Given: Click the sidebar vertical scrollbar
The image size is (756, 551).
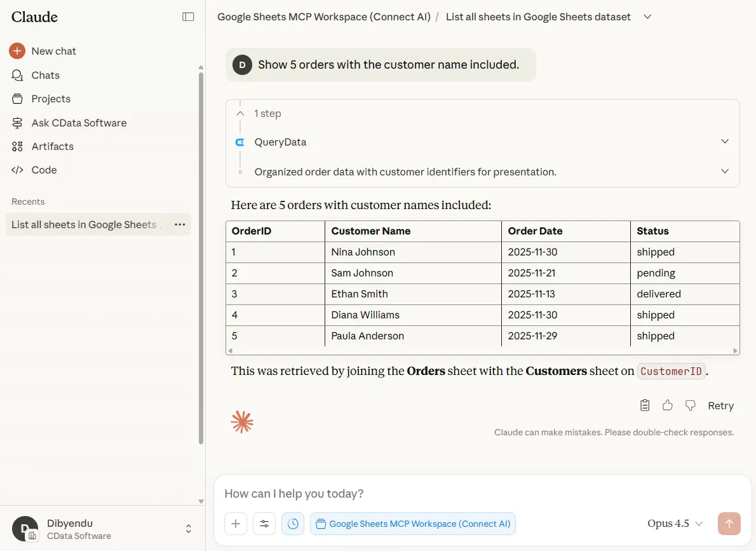Looking at the screenshot, I should (201, 258).
